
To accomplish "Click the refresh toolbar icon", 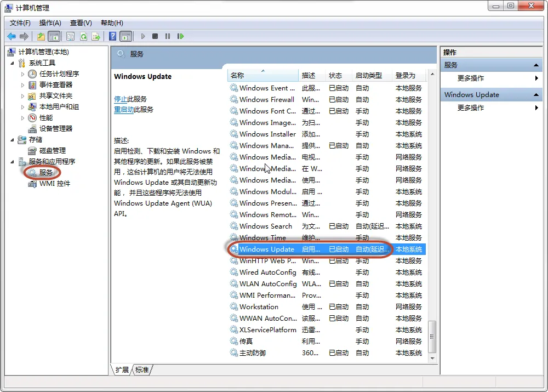I will coord(83,36).
